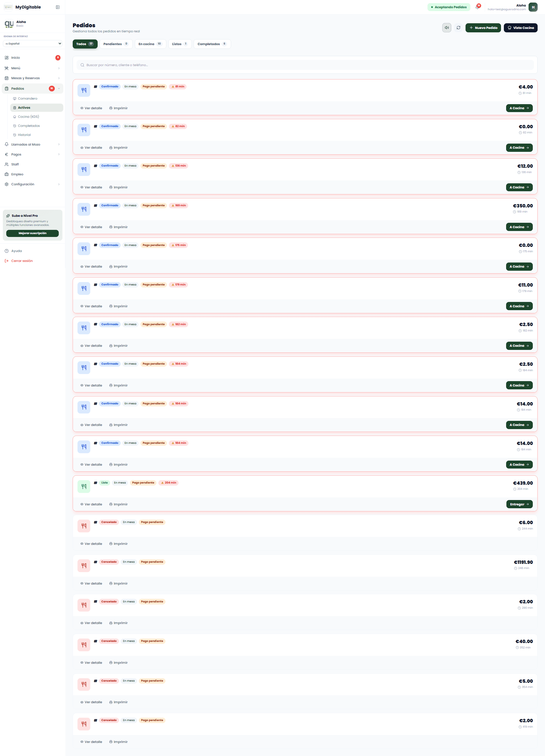
Task: Open Historial submenu item
Action: [x=36, y=135]
